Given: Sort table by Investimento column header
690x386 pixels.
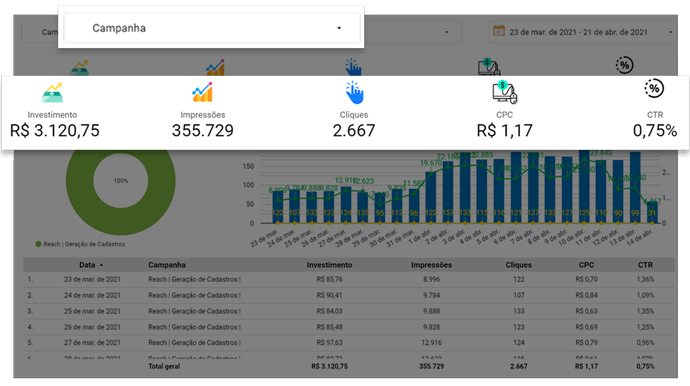Looking at the screenshot, I should coord(329,265).
